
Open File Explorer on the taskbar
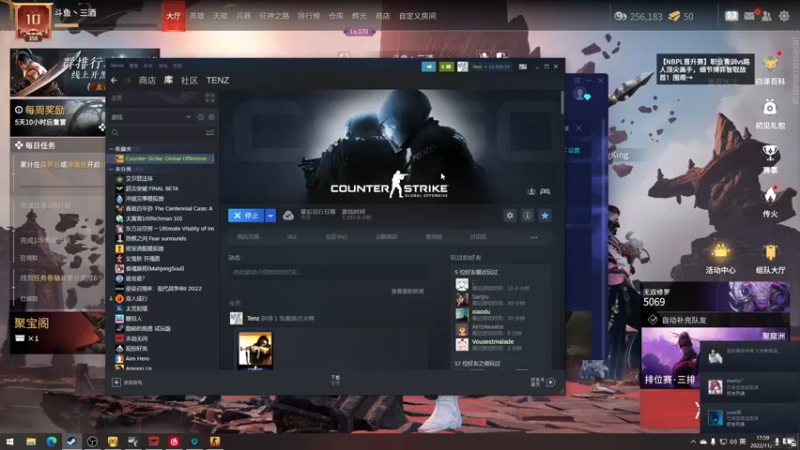tap(31, 441)
